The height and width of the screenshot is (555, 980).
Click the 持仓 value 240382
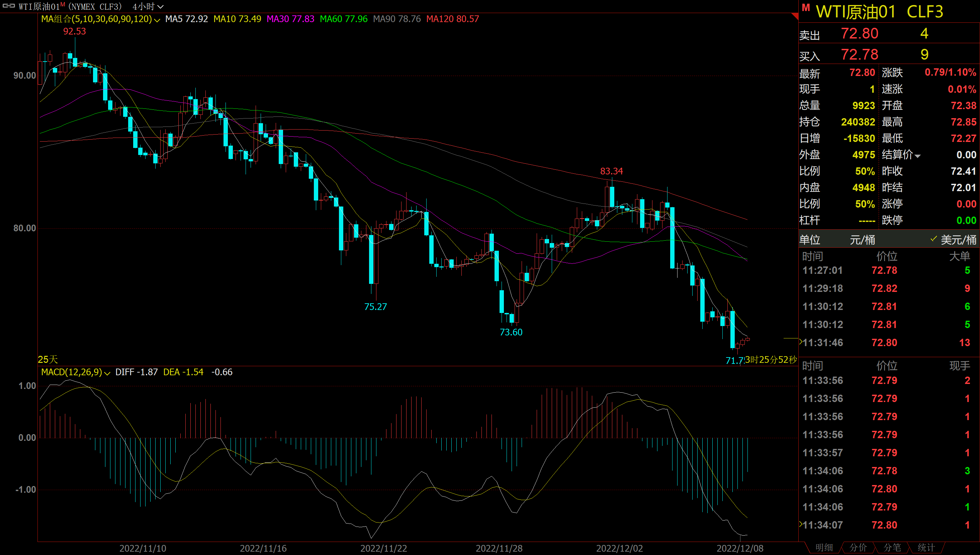click(858, 122)
